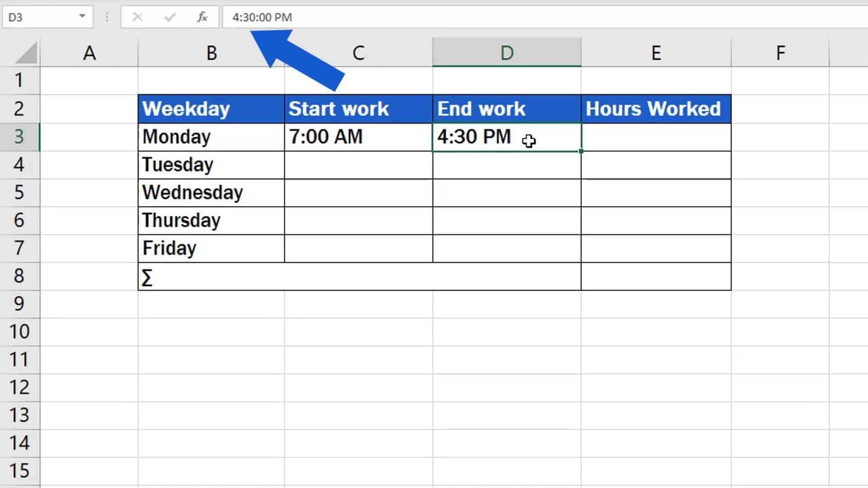
Task: Click the Weekday header cell
Action: point(211,108)
